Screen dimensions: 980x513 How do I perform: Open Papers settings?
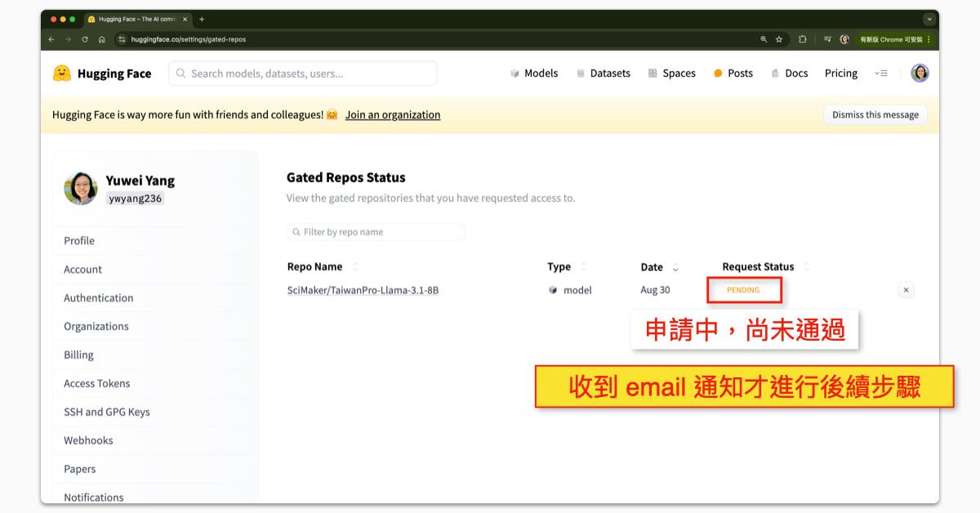click(x=79, y=470)
